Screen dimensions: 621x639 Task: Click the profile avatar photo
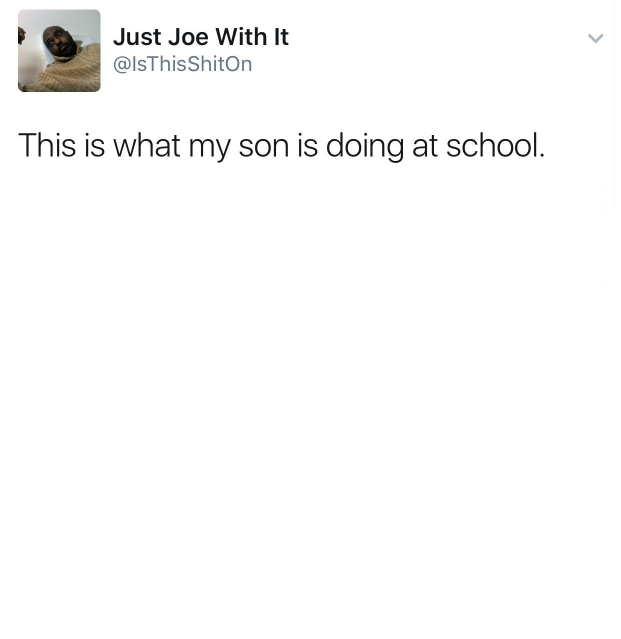(x=59, y=51)
